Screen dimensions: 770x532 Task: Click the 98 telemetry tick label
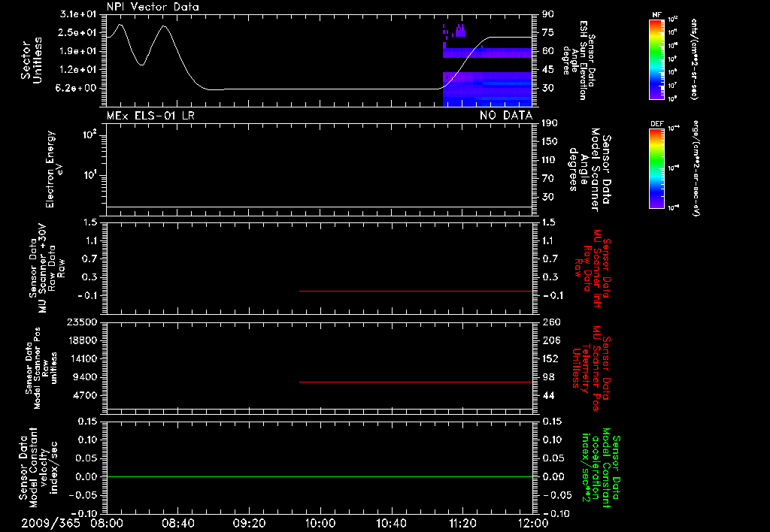point(548,377)
